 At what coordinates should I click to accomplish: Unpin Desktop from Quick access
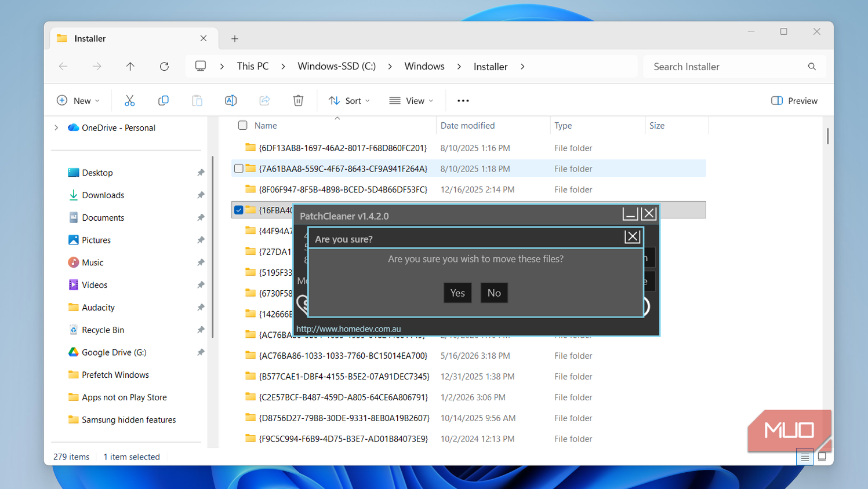[201, 173]
